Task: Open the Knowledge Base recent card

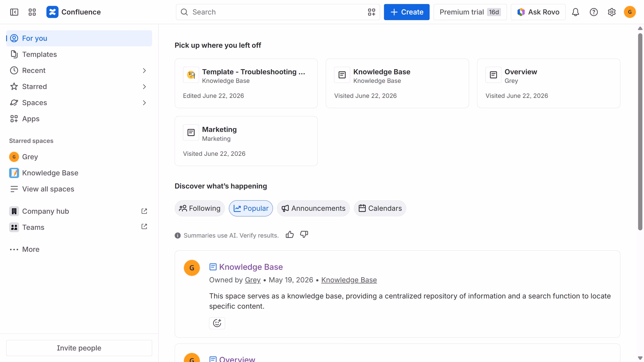Action: click(x=397, y=83)
